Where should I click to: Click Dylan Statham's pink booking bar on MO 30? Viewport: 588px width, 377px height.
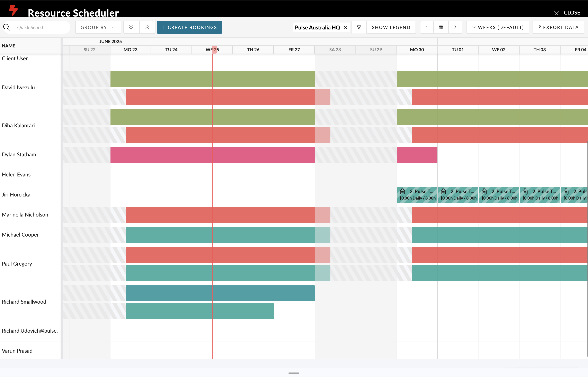coord(417,155)
